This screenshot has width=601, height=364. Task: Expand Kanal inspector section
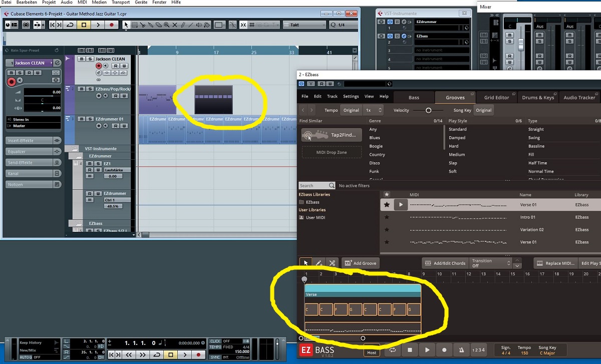[33, 173]
